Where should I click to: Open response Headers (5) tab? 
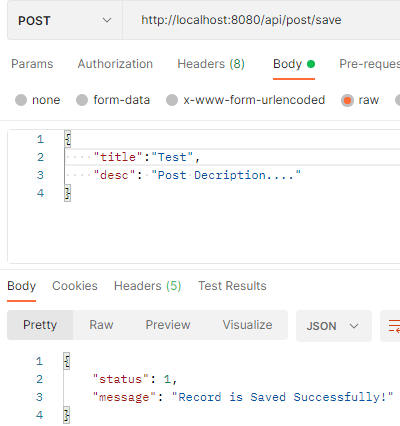click(x=147, y=286)
